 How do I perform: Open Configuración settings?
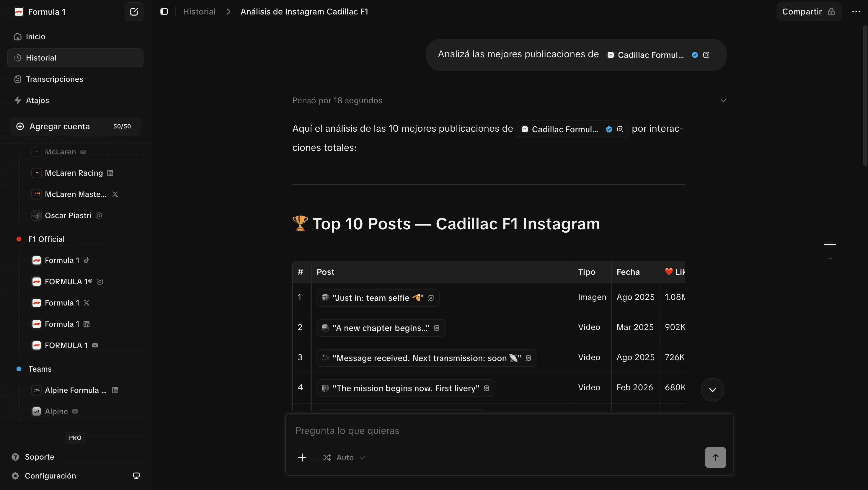click(x=44, y=476)
